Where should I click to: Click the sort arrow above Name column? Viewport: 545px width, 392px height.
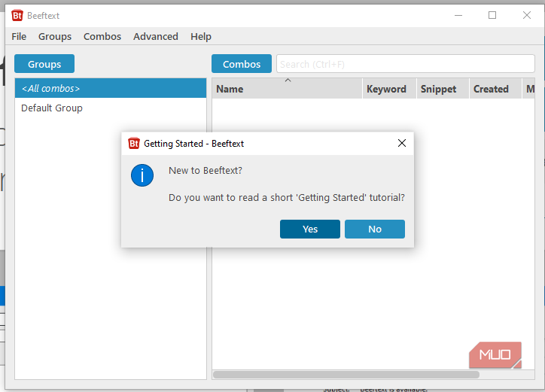[288, 81]
